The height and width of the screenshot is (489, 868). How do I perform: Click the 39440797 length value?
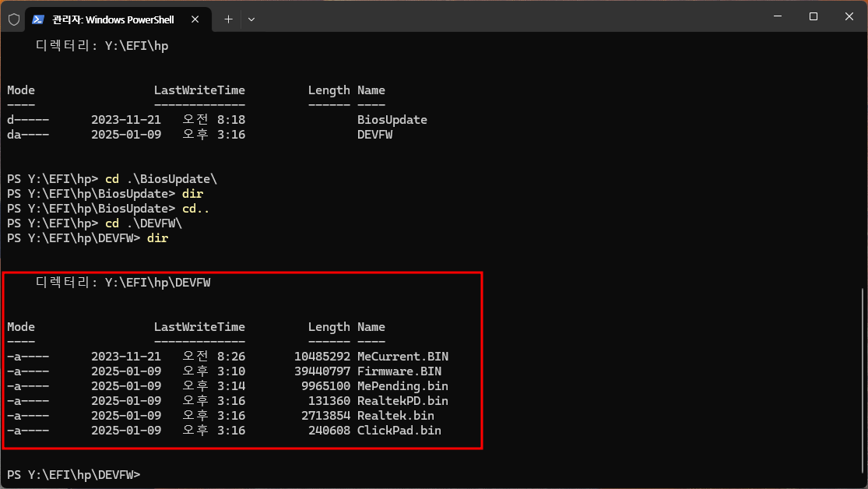tap(322, 371)
